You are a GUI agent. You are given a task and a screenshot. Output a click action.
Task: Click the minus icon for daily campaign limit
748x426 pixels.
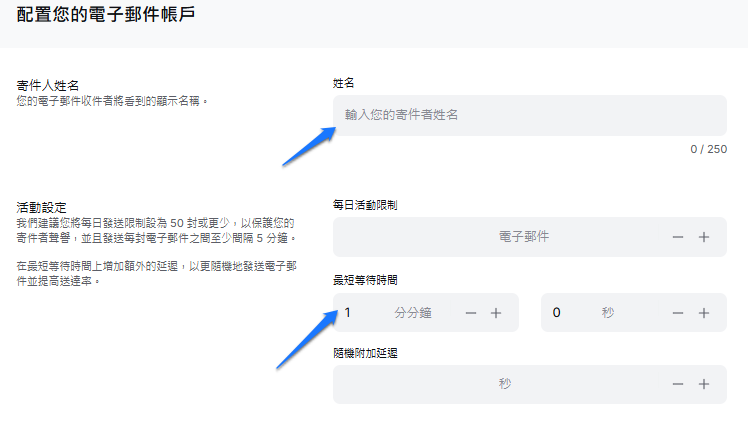tap(678, 237)
